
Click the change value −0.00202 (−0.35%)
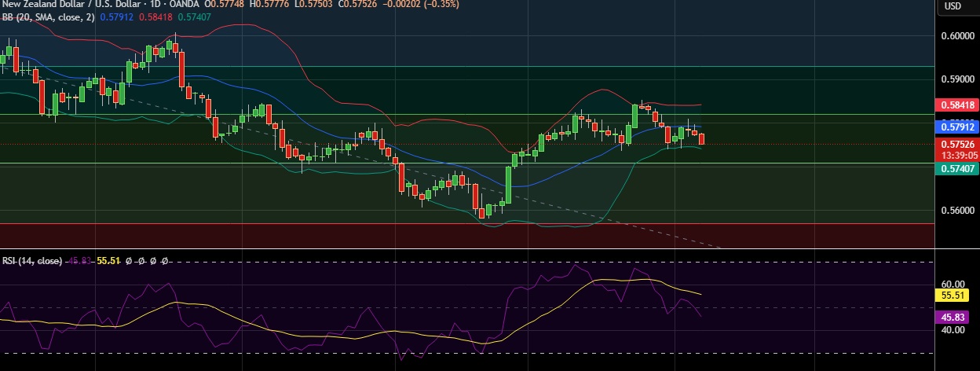click(x=420, y=4)
